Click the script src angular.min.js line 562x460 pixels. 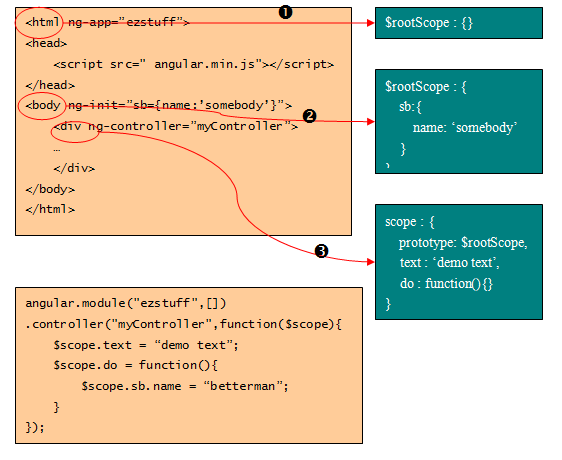[x=194, y=64]
